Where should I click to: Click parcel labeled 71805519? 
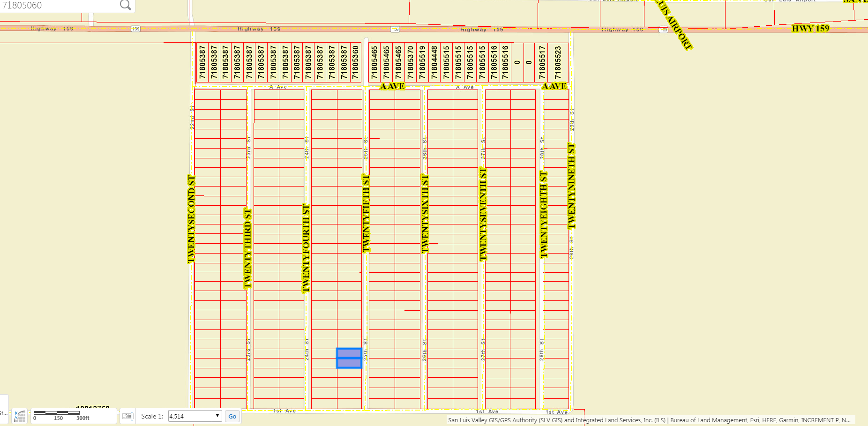click(x=422, y=62)
